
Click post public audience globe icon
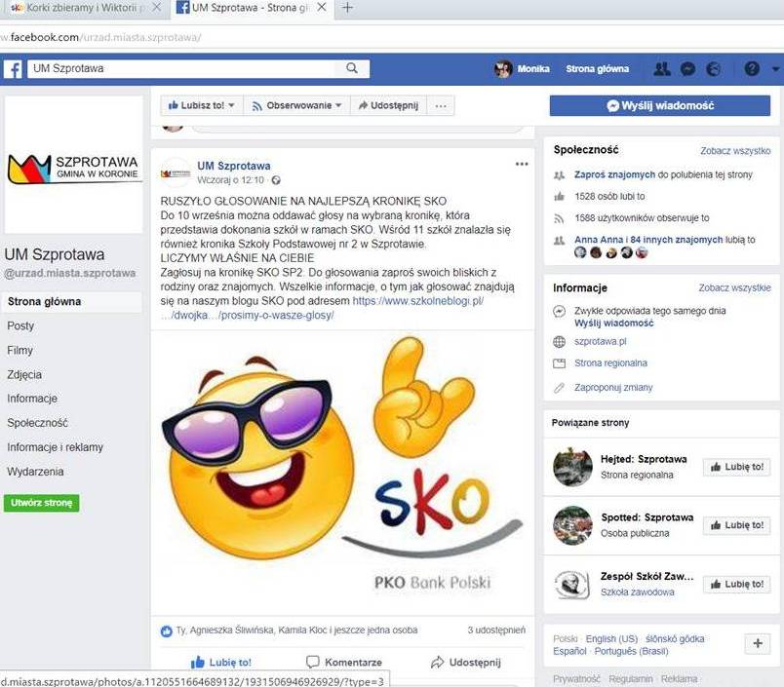pyautogui.click(x=276, y=180)
